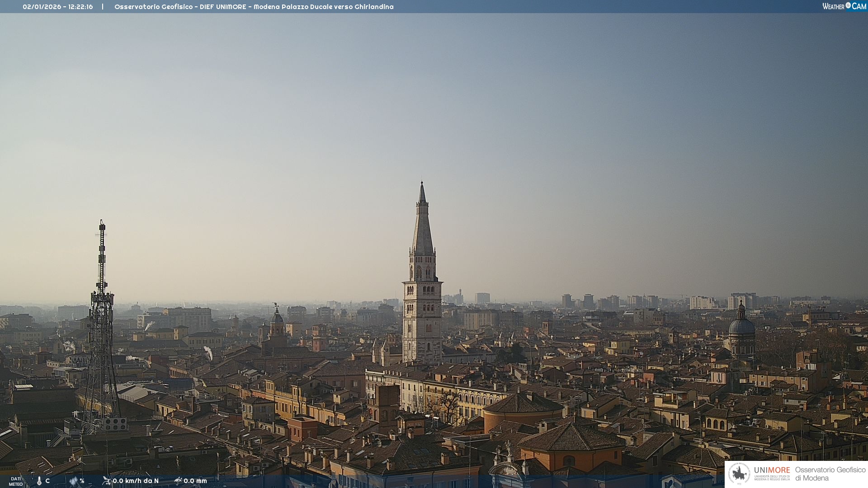Click the WeatherCam logo
This screenshot has height=488, width=868.
[844, 6]
